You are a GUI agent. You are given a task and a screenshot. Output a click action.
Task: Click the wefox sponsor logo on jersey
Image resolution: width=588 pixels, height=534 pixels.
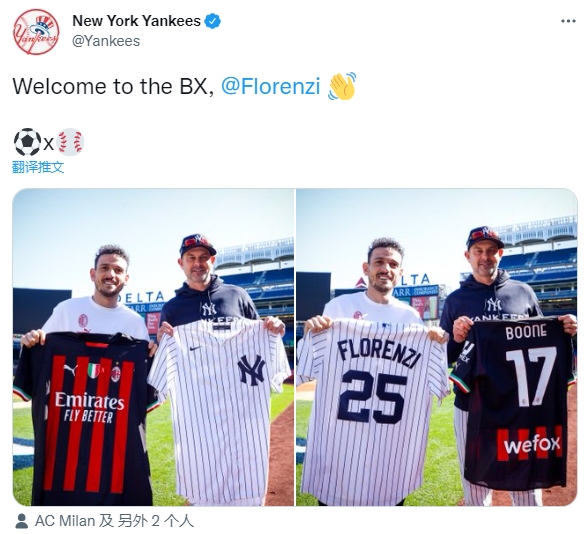click(531, 445)
